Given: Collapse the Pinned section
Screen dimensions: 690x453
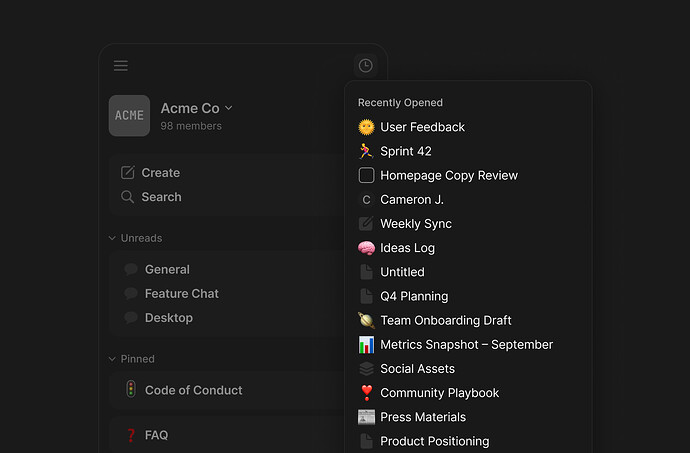Looking at the screenshot, I should click(x=112, y=359).
